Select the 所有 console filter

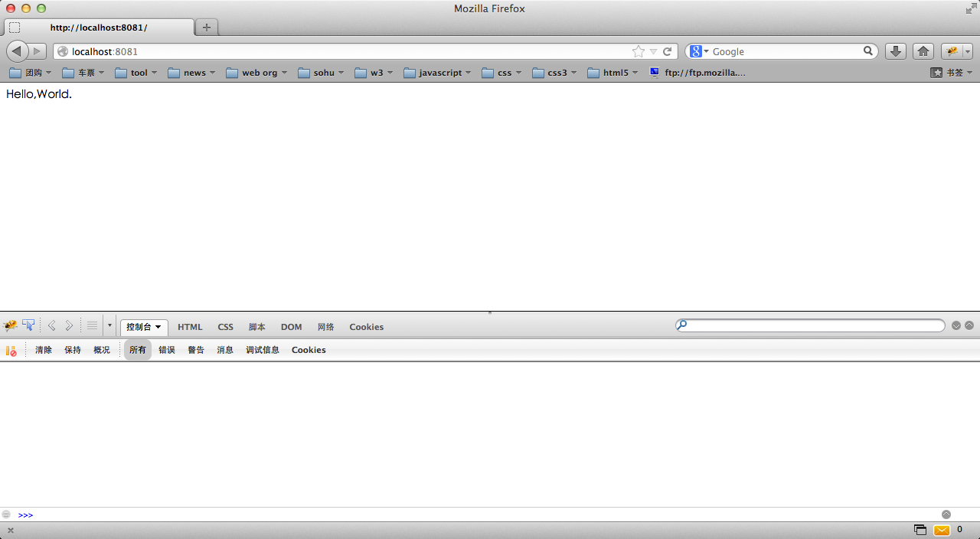138,350
